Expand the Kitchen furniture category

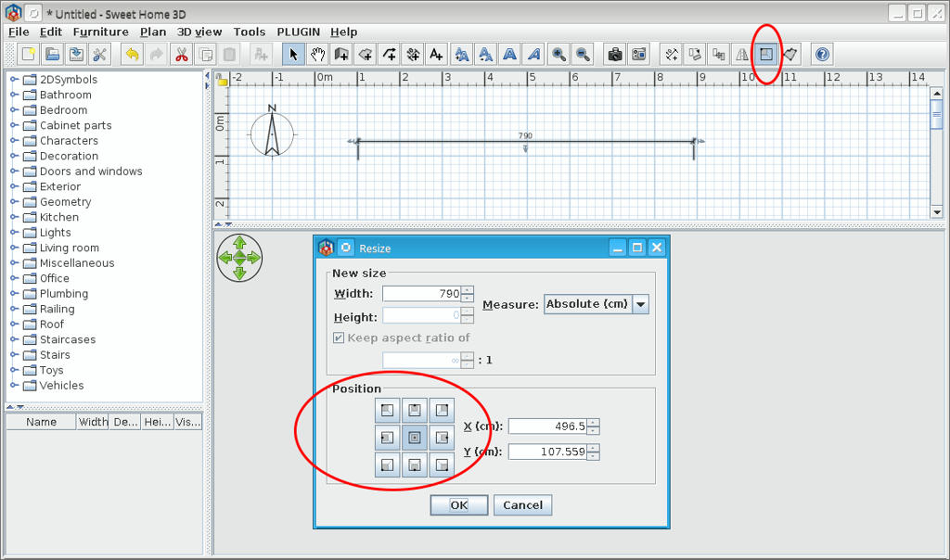pyautogui.click(x=14, y=217)
